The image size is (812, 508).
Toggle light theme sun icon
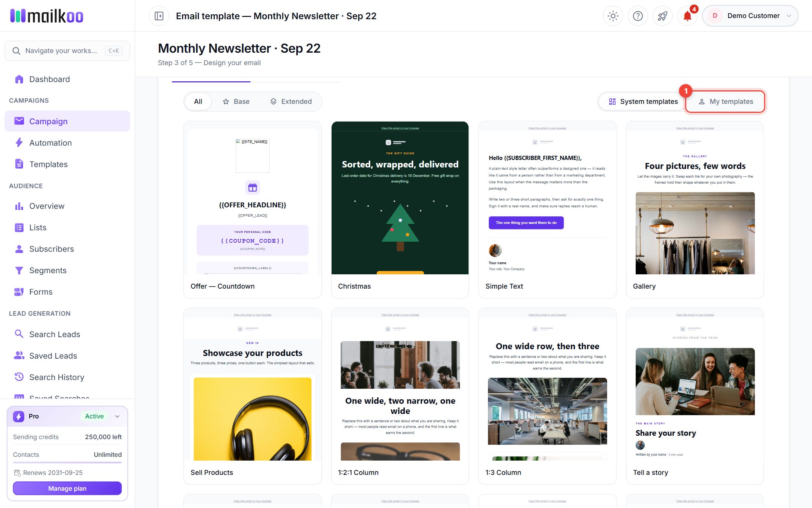click(613, 16)
